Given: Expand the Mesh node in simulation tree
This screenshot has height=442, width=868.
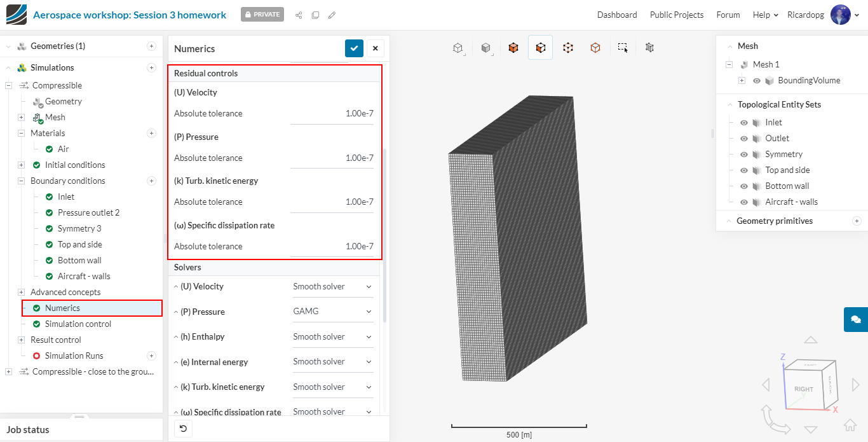Looking at the screenshot, I should tap(21, 117).
